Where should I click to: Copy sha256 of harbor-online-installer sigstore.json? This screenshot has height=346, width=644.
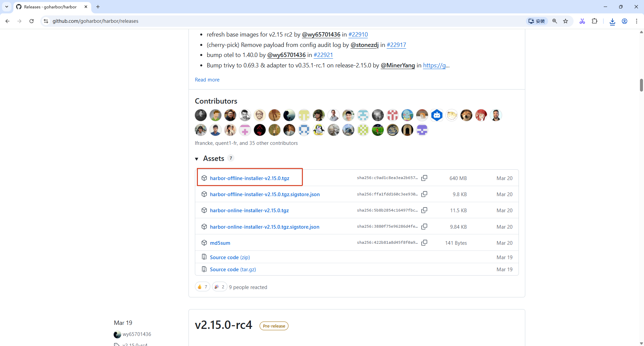click(x=424, y=227)
